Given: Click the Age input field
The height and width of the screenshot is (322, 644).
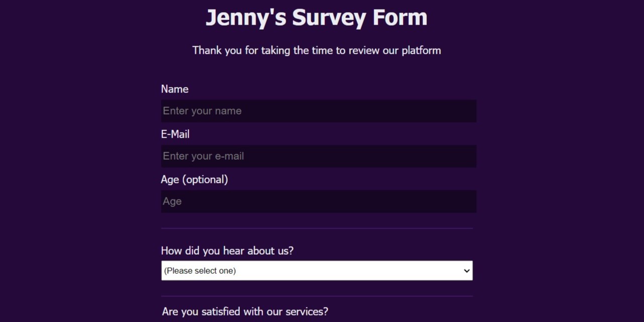Looking at the screenshot, I should click(318, 201).
